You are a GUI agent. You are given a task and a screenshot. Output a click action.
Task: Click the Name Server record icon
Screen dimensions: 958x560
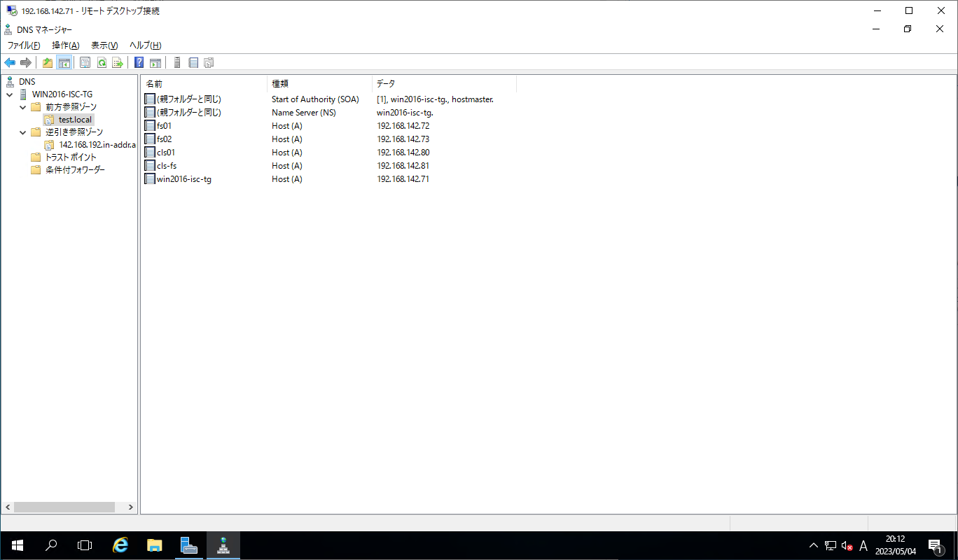point(150,113)
